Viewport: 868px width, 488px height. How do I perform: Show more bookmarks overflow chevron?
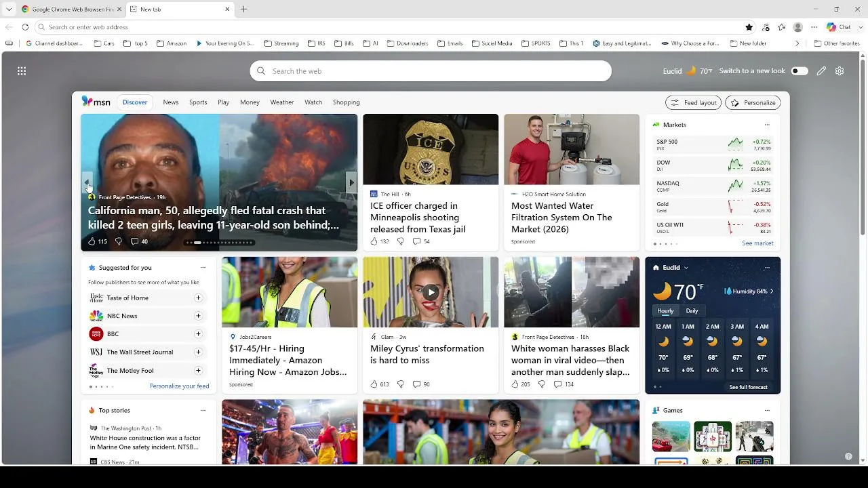pos(797,43)
